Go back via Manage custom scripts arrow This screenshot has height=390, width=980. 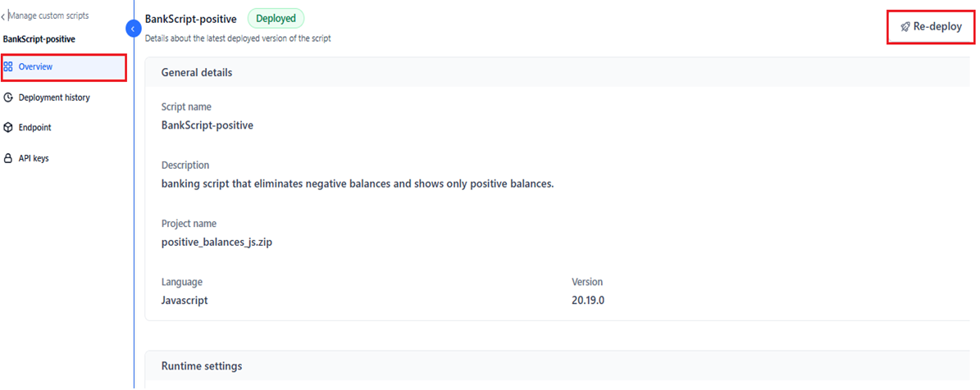(3, 16)
